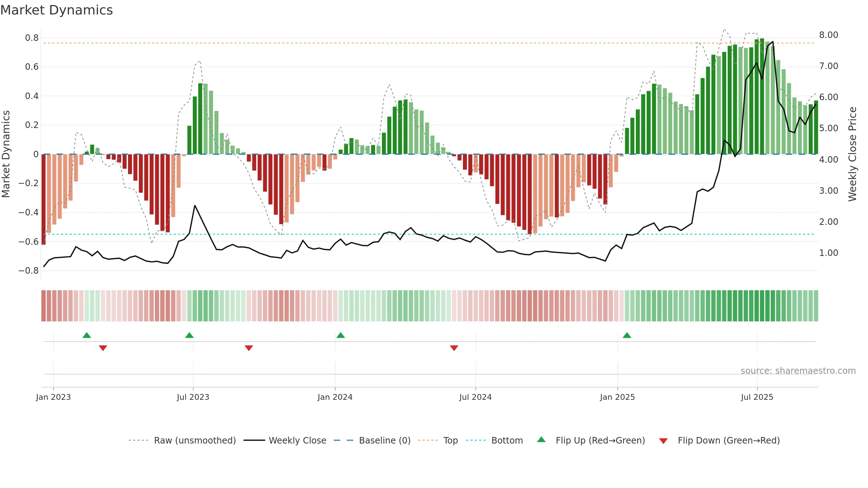The width and height of the screenshot is (868, 488).
Task: Click the first Flip Up triangle after Jan 2023
Action: tap(86, 335)
